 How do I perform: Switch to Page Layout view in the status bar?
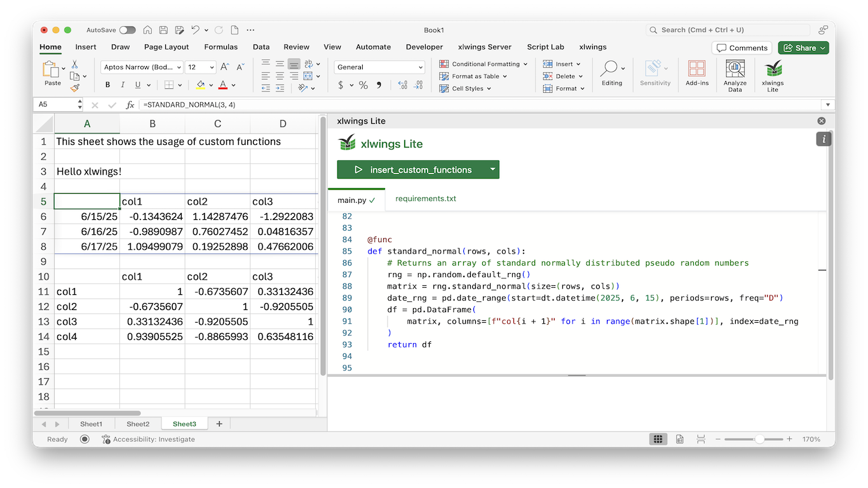[679, 439]
